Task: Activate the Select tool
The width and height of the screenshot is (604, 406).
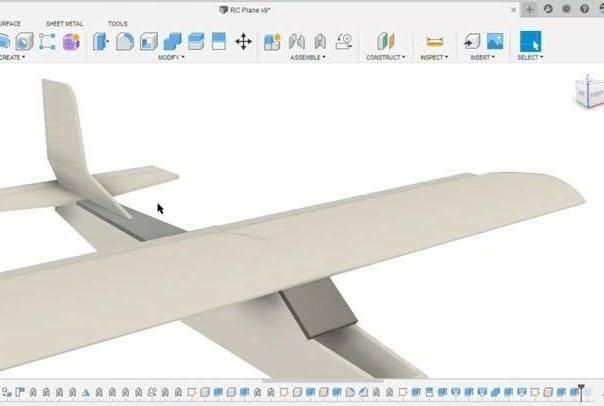Action: click(530, 41)
